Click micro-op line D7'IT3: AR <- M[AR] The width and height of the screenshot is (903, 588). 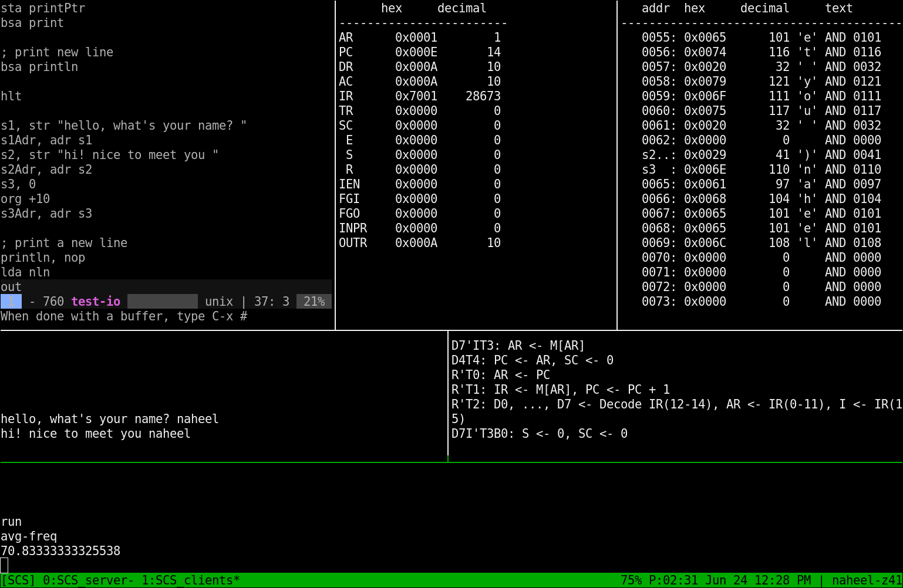(518, 346)
